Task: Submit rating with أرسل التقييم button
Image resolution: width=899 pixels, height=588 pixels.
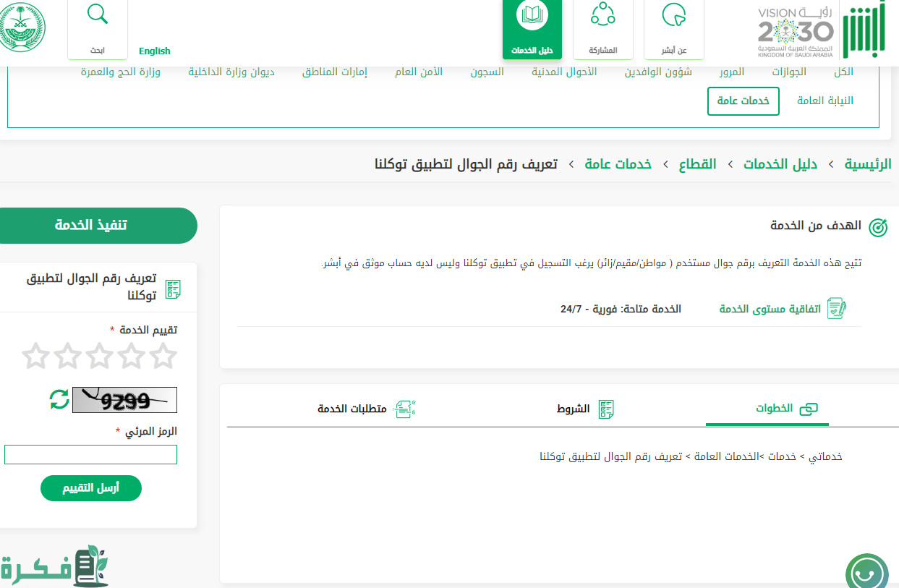Action: click(x=91, y=488)
